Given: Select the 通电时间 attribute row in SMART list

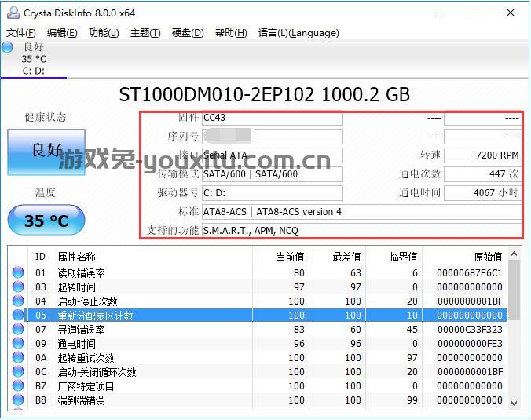Looking at the screenshot, I should point(258,344).
